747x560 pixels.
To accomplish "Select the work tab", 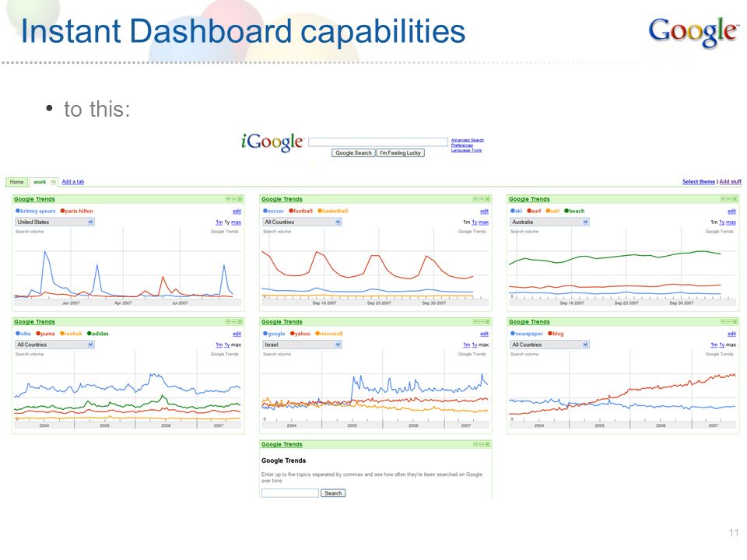I will (40, 182).
